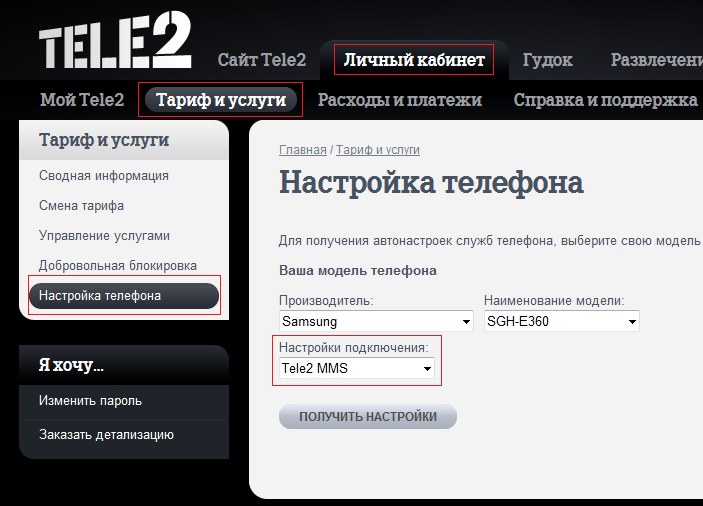Select Настройка телефона sidebar item

click(124, 296)
